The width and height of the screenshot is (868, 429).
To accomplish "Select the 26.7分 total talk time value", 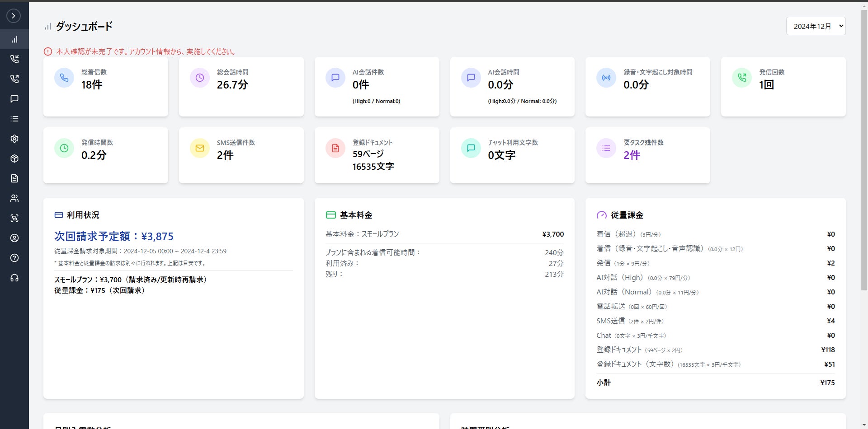I will (x=232, y=84).
